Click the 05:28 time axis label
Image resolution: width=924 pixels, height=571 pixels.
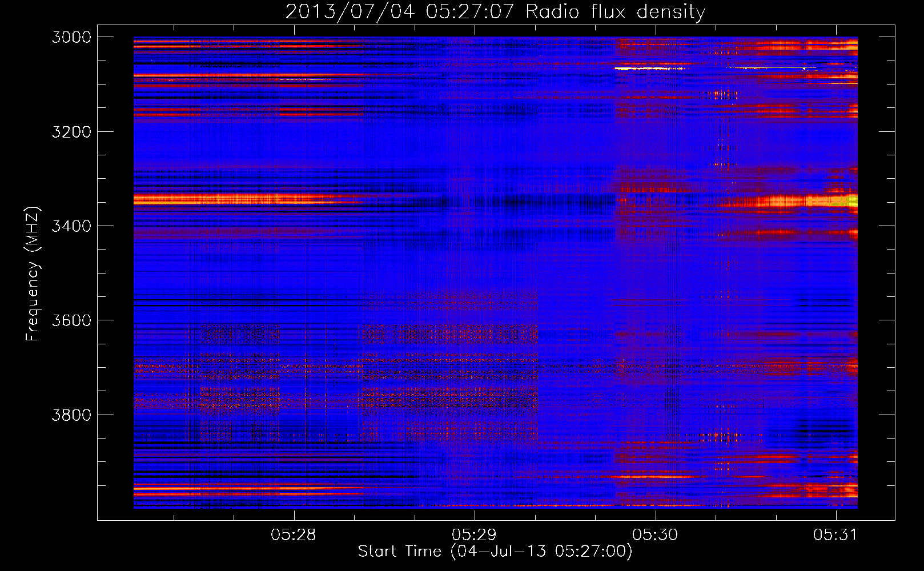(x=294, y=534)
